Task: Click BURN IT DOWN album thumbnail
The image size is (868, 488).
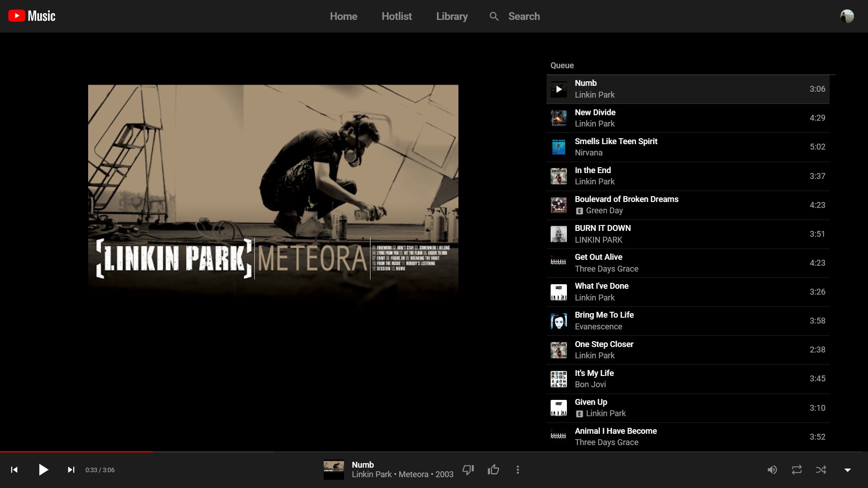Action: [559, 234]
